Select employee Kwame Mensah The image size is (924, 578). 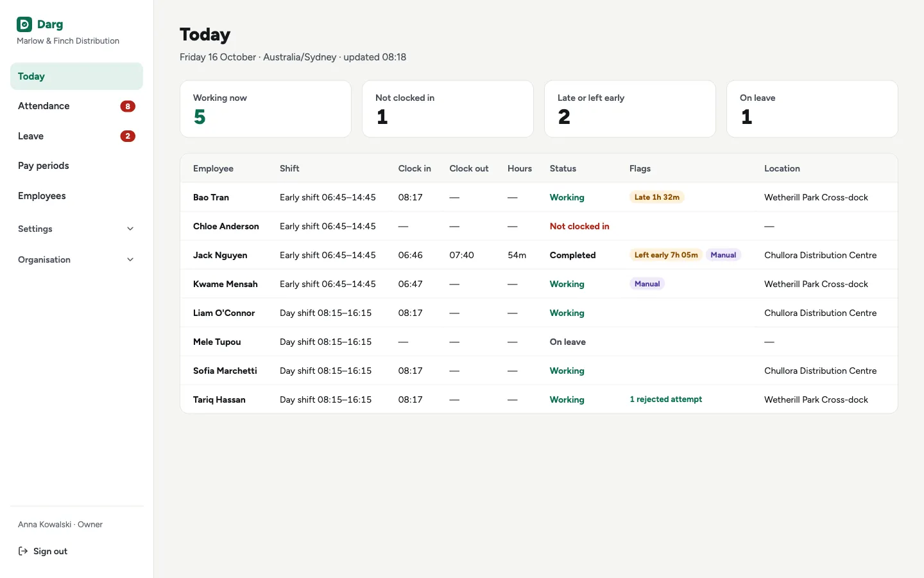click(x=225, y=284)
